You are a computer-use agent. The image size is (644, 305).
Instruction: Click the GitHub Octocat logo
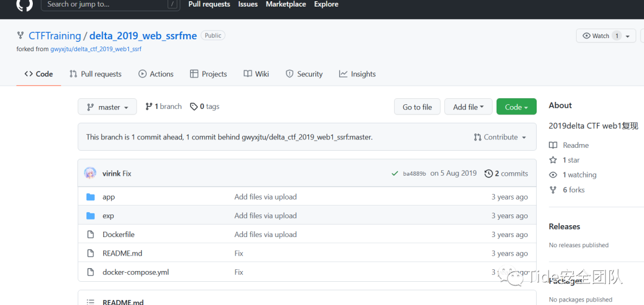coord(24,4)
